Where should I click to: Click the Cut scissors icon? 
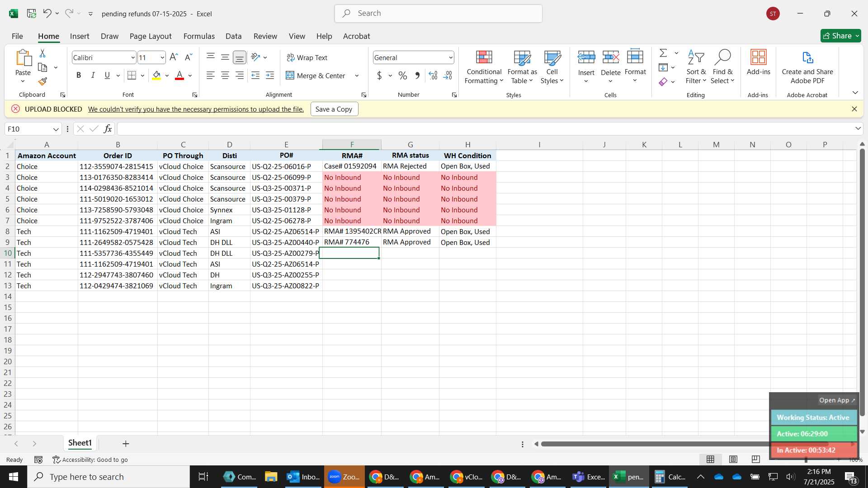[x=42, y=53]
